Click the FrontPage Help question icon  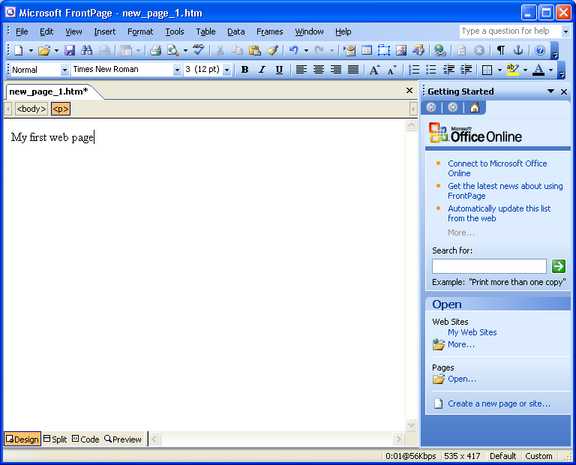click(x=540, y=50)
